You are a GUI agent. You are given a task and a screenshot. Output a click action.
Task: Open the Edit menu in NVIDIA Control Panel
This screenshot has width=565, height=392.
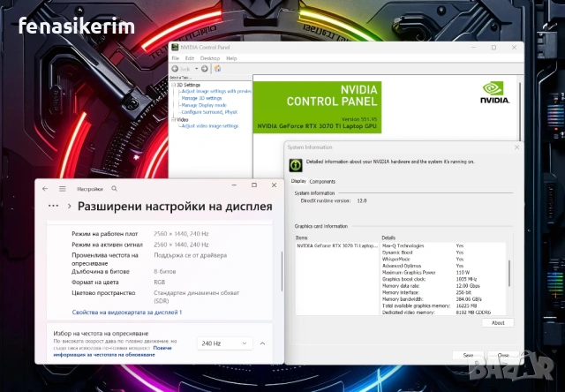(190, 58)
